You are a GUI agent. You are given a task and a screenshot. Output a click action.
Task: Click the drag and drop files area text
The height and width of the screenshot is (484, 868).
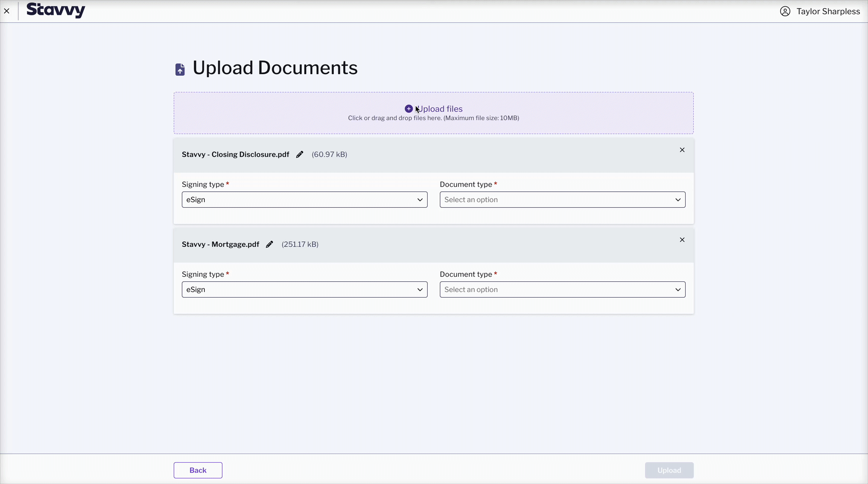point(433,118)
